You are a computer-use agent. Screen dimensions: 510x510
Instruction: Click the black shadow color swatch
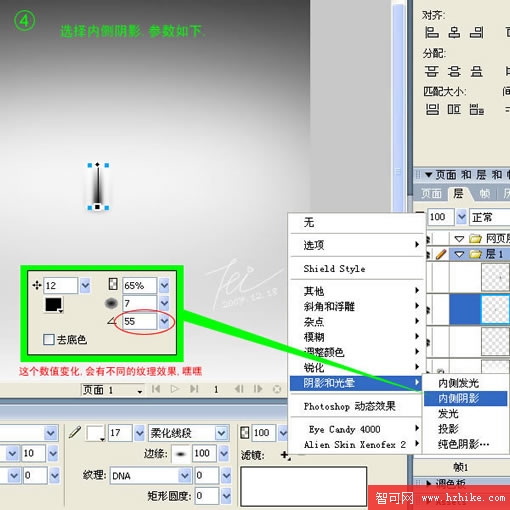pos(53,304)
